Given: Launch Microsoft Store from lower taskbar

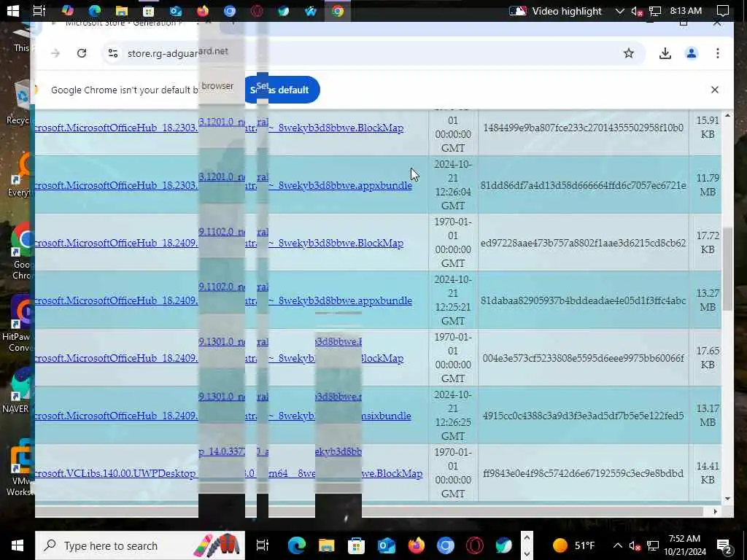Looking at the screenshot, I should pos(356,545).
